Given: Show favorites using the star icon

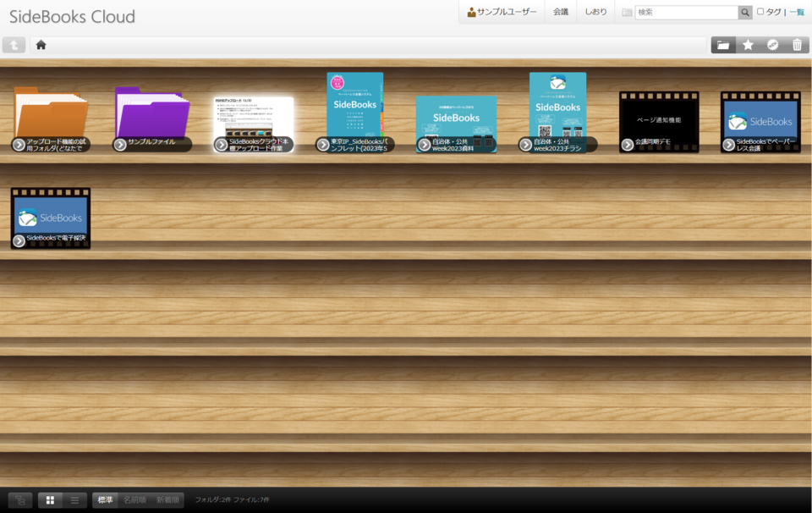Looking at the screenshot, I should coord(748,45).
